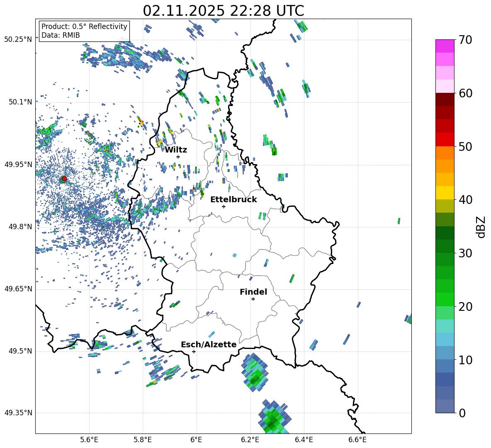Click the 50.25°N latitude label

[x=18, y=39]
